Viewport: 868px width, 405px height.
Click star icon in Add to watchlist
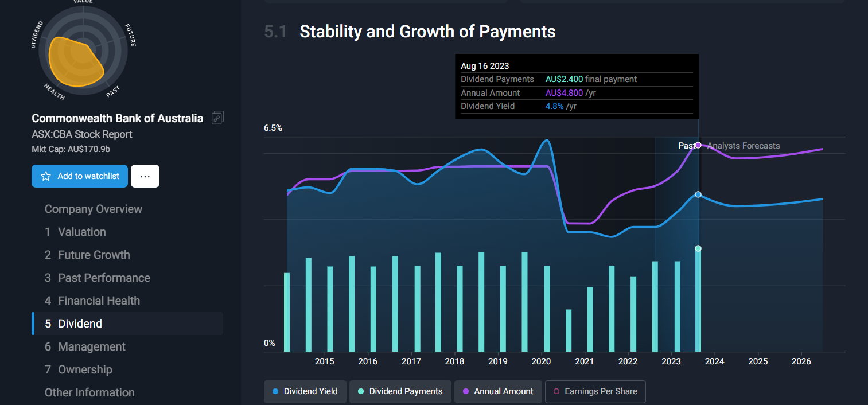(46, 176)
